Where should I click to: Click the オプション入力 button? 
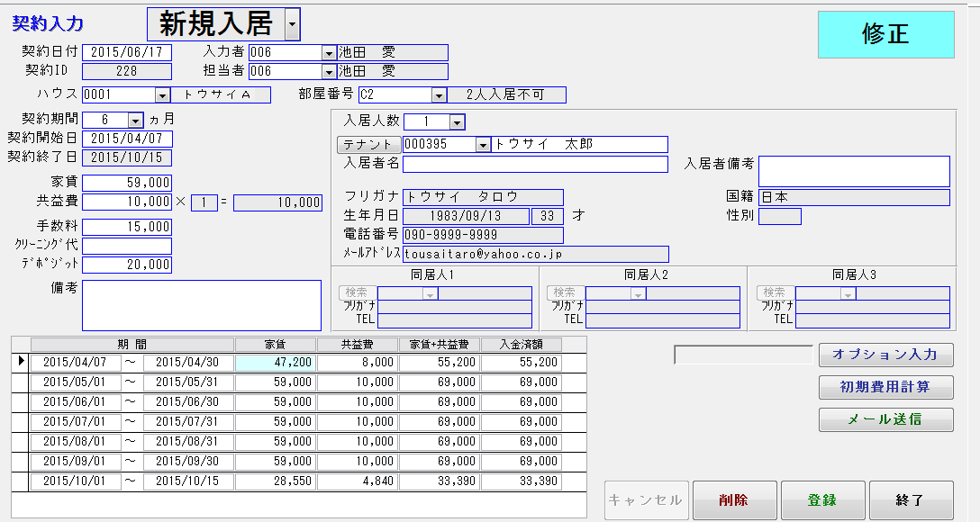click(x=885, y=355)
